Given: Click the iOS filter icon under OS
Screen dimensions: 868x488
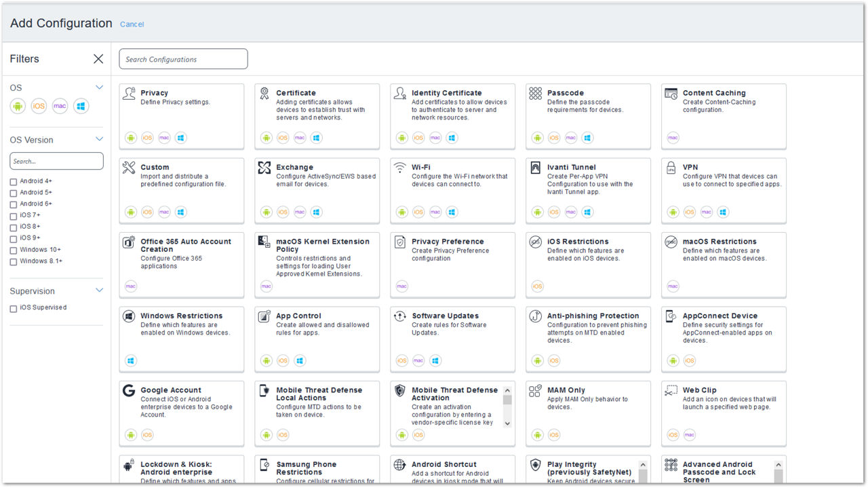Looking at the screenshot, I should tap(39, 106).
